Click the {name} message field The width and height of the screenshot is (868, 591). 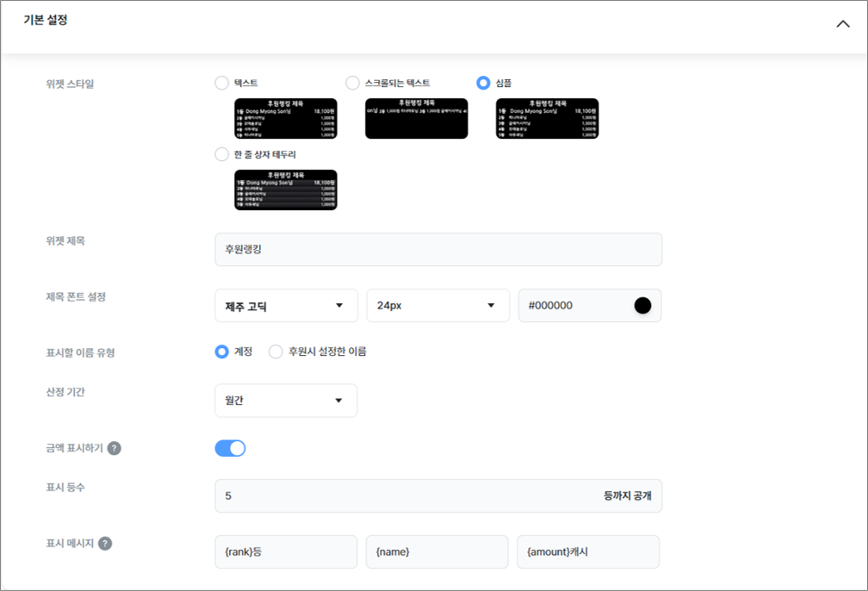point(437,551)
